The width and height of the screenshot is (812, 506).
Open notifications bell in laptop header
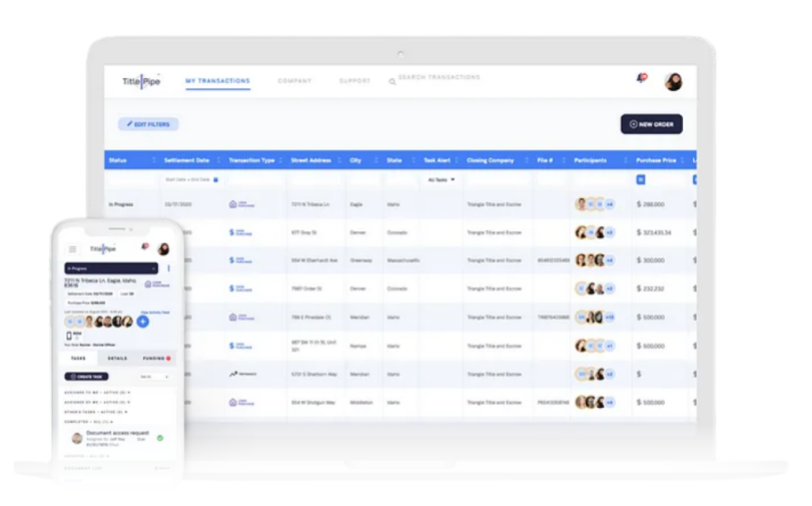pos(642,78)
